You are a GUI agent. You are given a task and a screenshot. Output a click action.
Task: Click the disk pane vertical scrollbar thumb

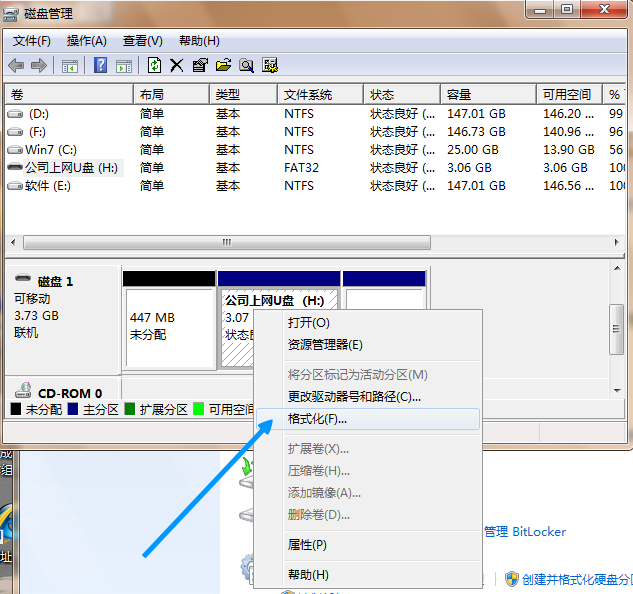pos(616,329)
